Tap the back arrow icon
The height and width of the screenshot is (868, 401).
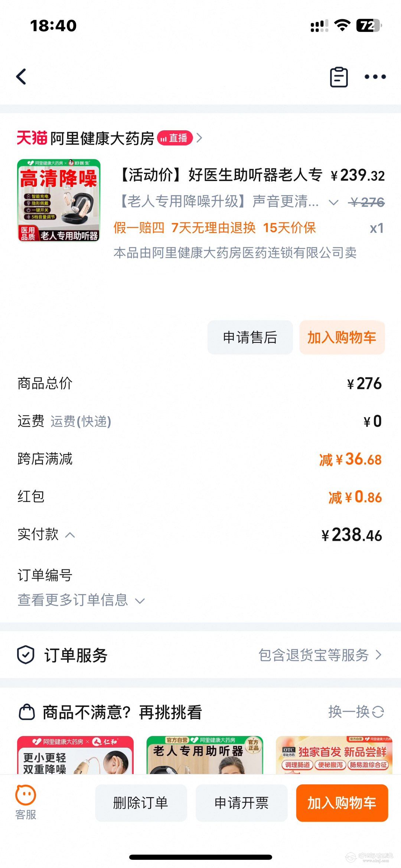coord(22,77)
